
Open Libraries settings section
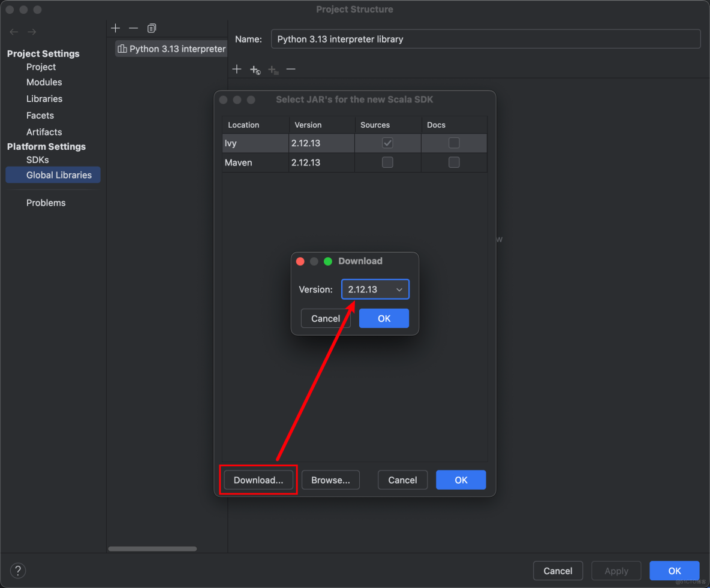coord(44,99)
